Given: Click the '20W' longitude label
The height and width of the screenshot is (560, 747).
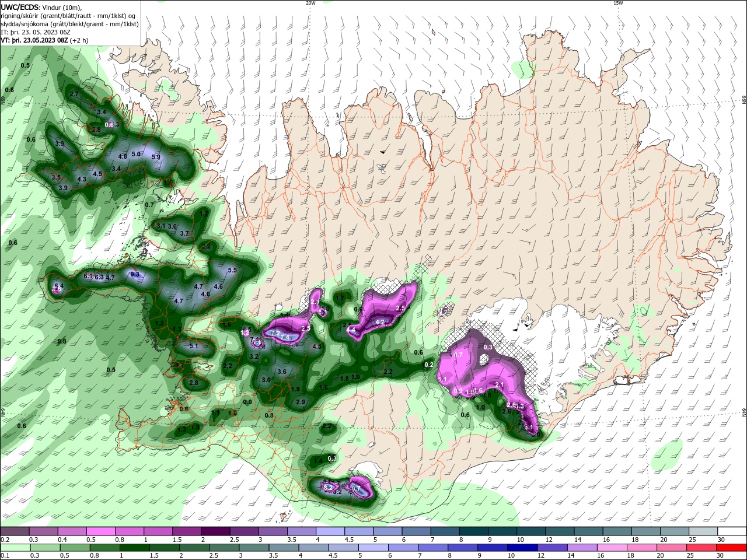Looking at the screenshot, I should (x=310, y=3).
